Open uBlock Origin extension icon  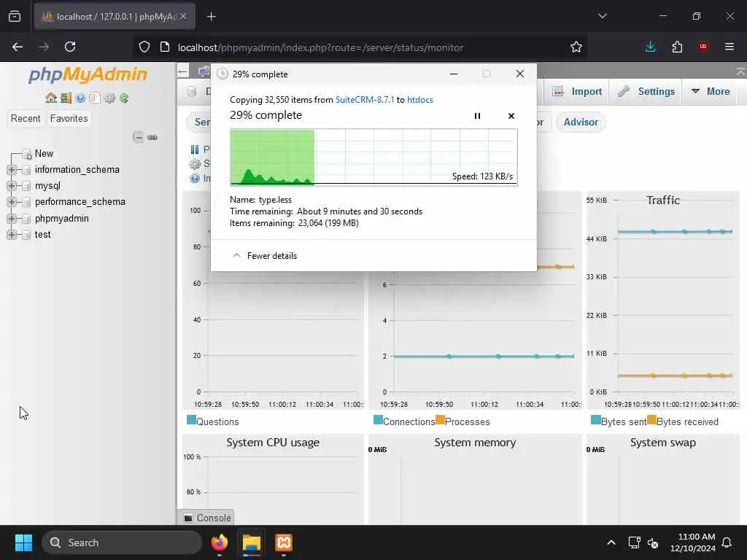coord(703,47)
